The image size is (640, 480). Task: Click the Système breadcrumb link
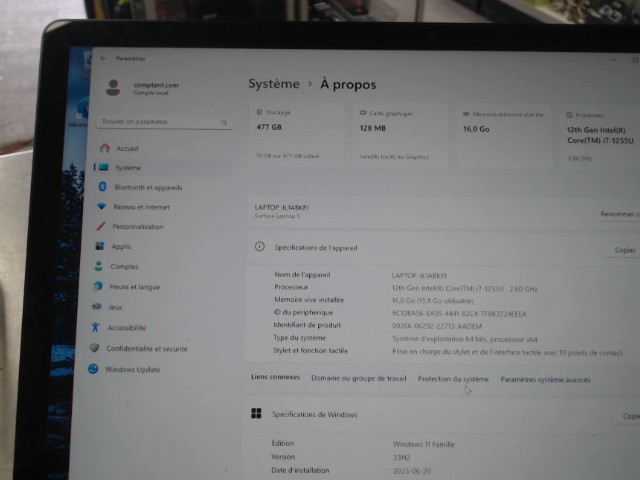click(274, 84)
